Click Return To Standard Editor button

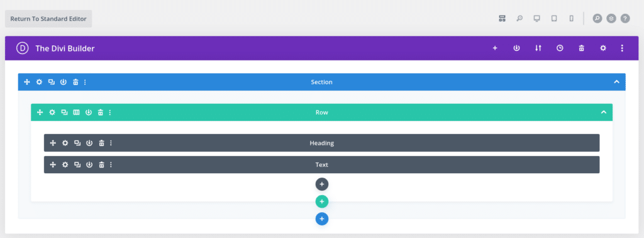(x=48, y=19)
